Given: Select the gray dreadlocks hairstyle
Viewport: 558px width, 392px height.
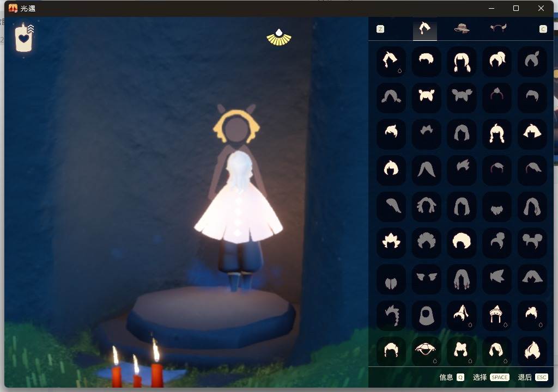Looking at the screenshot, I should click(426, 206).
